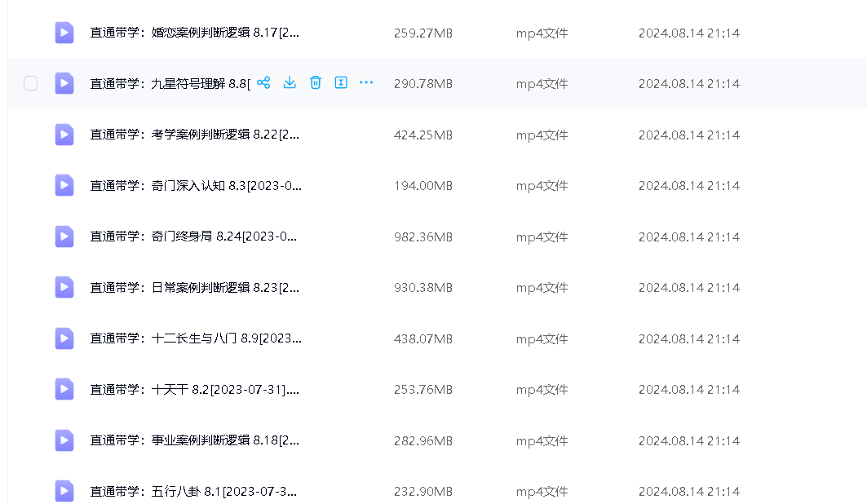
Task: Open file 事业案例判断逻辑 8.18
Action: click(195, 440)
